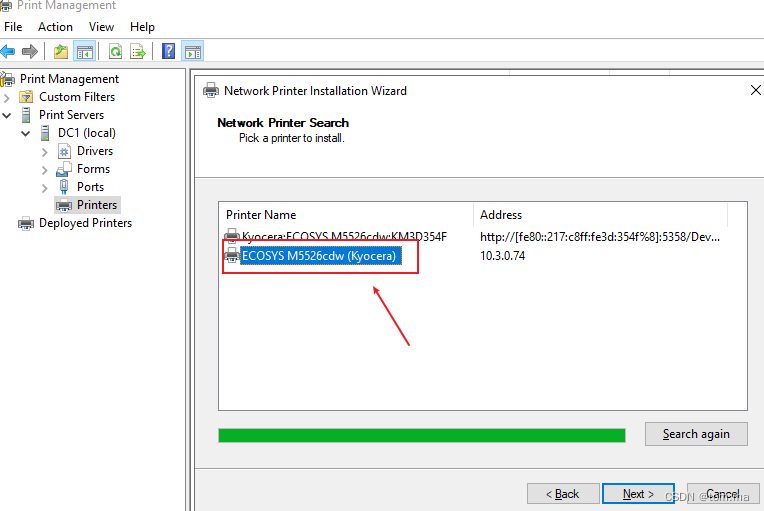Viewport: 764px width, 511px height.
Task: Select Ports tree label
Action: coord(91,187)
